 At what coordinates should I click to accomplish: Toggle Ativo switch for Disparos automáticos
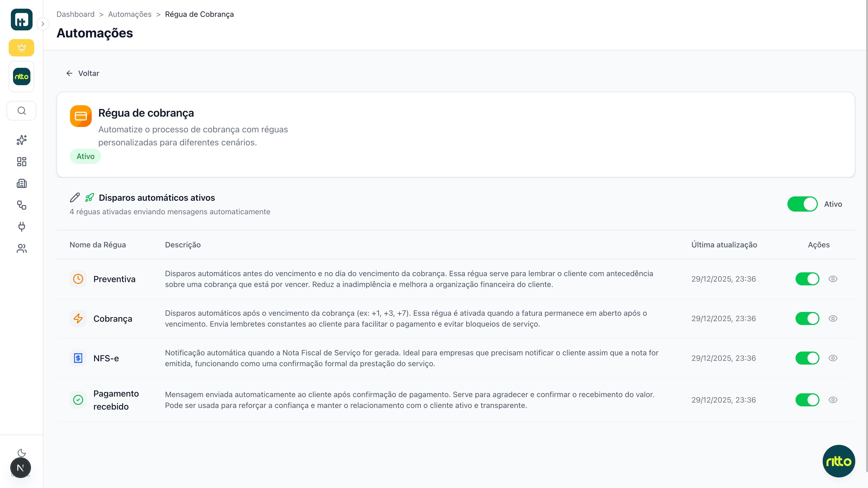pyautogui.click(x=802, y=204)
